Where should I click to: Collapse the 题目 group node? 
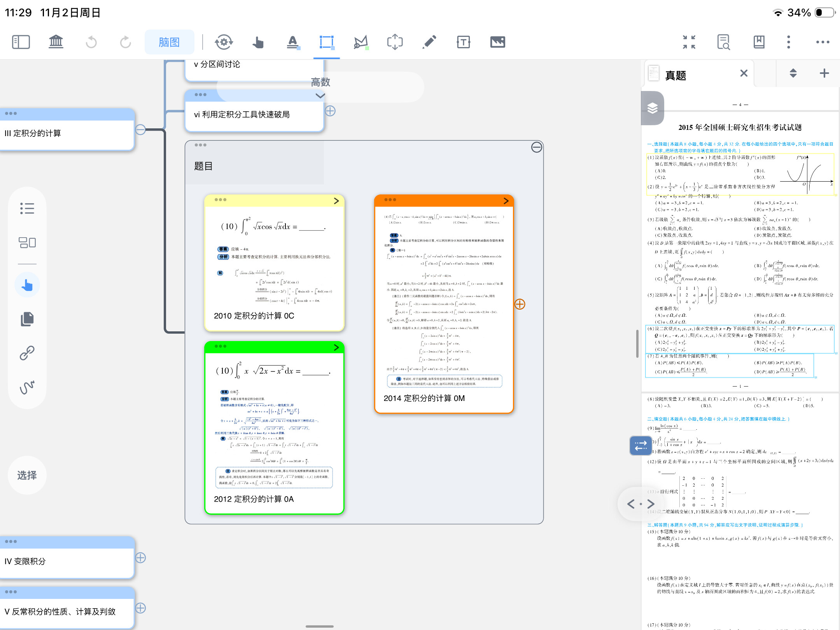pyautogui.click(x=536, y=147)
